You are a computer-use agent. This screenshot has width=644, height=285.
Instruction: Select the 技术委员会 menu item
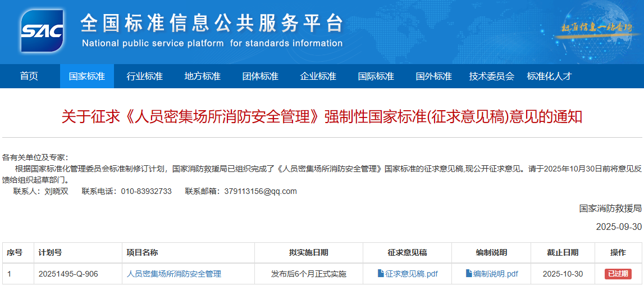(492, 76)
